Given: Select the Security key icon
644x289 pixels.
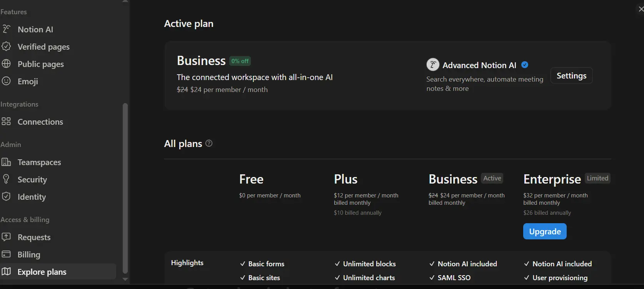Looking at the screenshot, I should click(x=6, y=179).
